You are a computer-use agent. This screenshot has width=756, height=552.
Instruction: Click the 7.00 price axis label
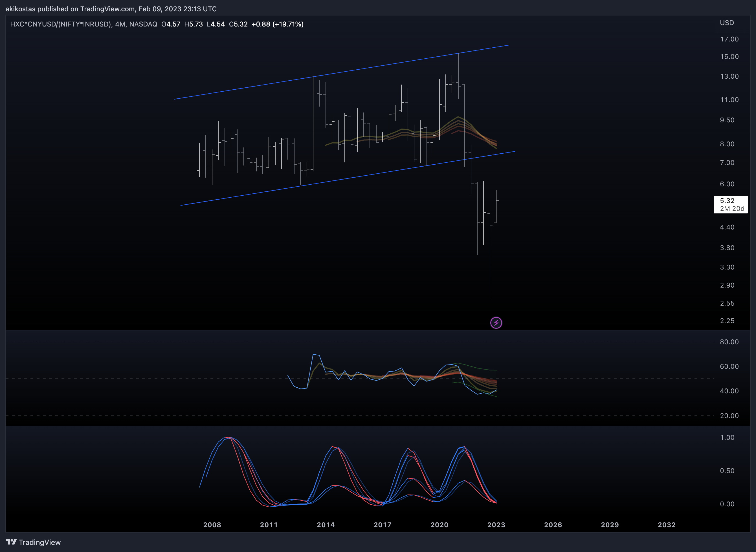[727, 163]
